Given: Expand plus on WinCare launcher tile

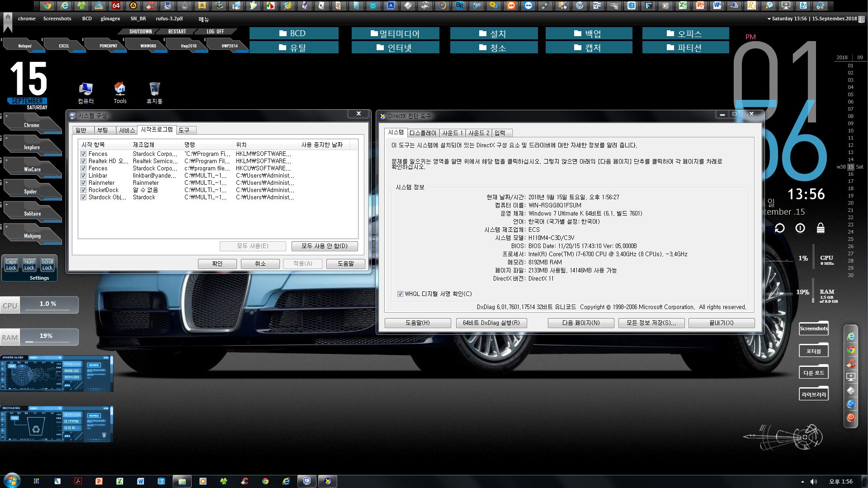Looking at the screenshot, I should point(6,160).
